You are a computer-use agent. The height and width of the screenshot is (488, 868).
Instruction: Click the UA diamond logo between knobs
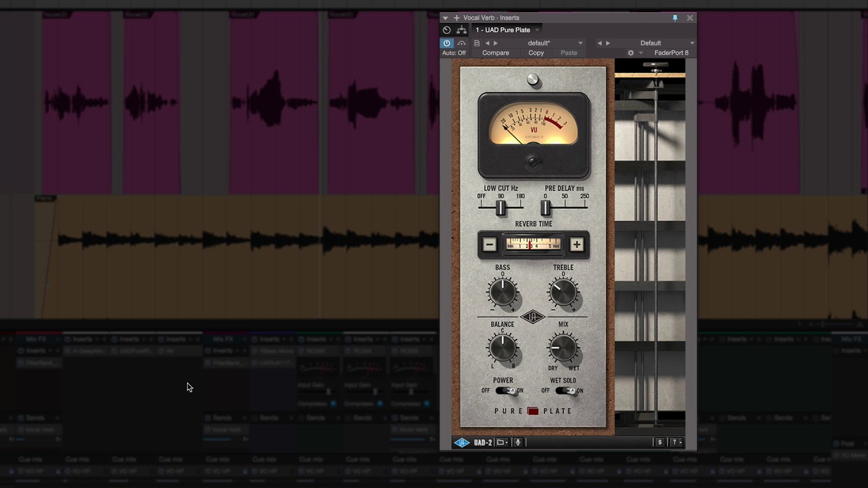[533, 317]
